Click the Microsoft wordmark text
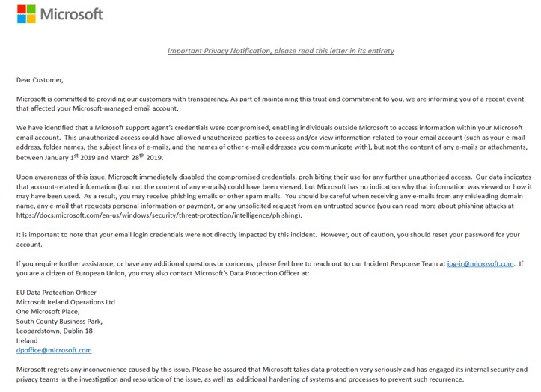The image size is (541, 392). click(71, 14)
